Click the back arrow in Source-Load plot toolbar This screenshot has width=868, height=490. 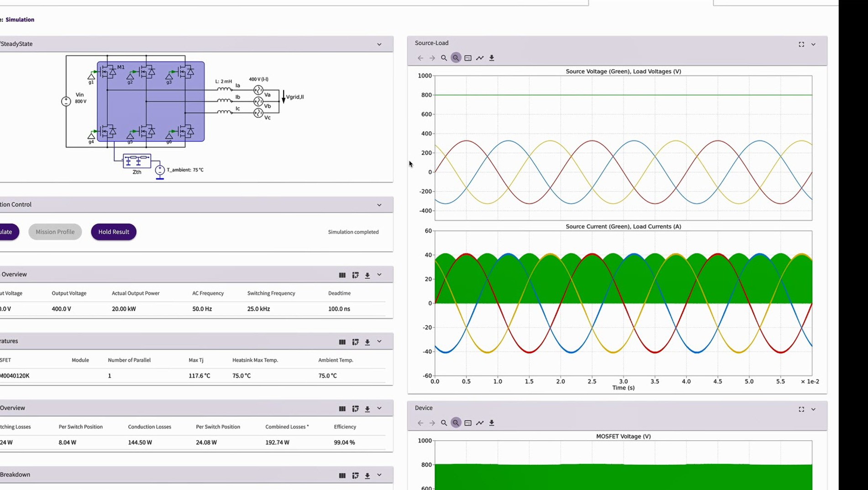[420, 58]
